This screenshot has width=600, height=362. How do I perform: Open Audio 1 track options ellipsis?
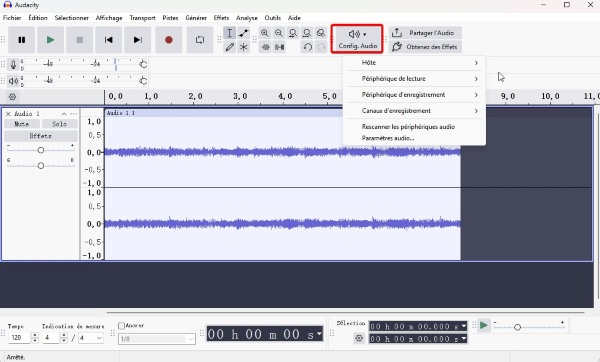73,114
